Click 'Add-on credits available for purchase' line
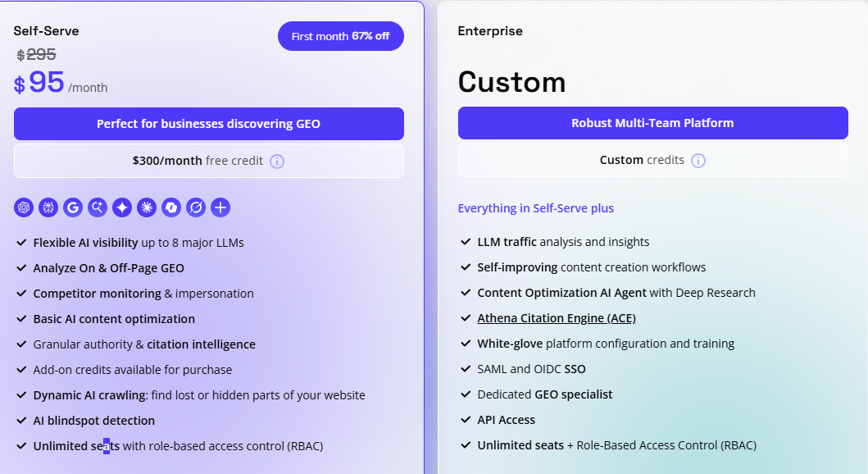The width and height of the screenshot is (868, 474). pos(132,370)
